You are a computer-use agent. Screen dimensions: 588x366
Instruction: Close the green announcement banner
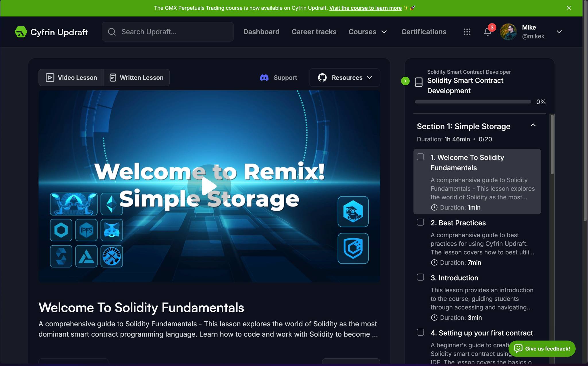click(x=569, y=8)
